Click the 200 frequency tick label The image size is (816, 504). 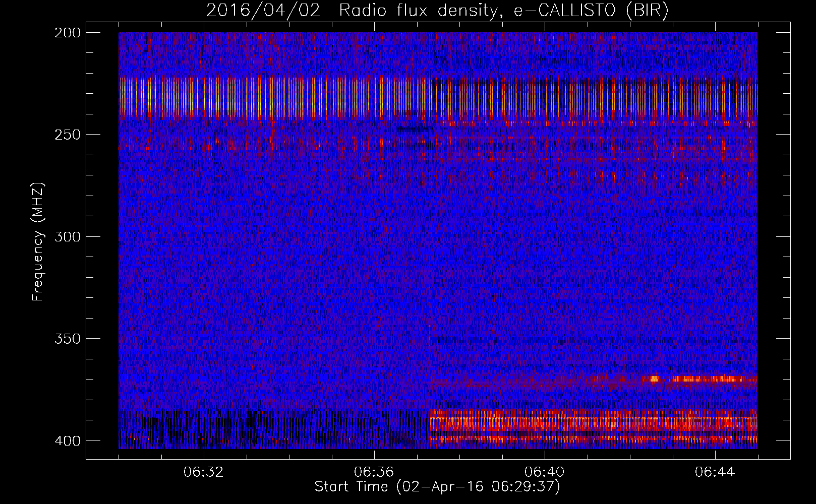[67, 32]
